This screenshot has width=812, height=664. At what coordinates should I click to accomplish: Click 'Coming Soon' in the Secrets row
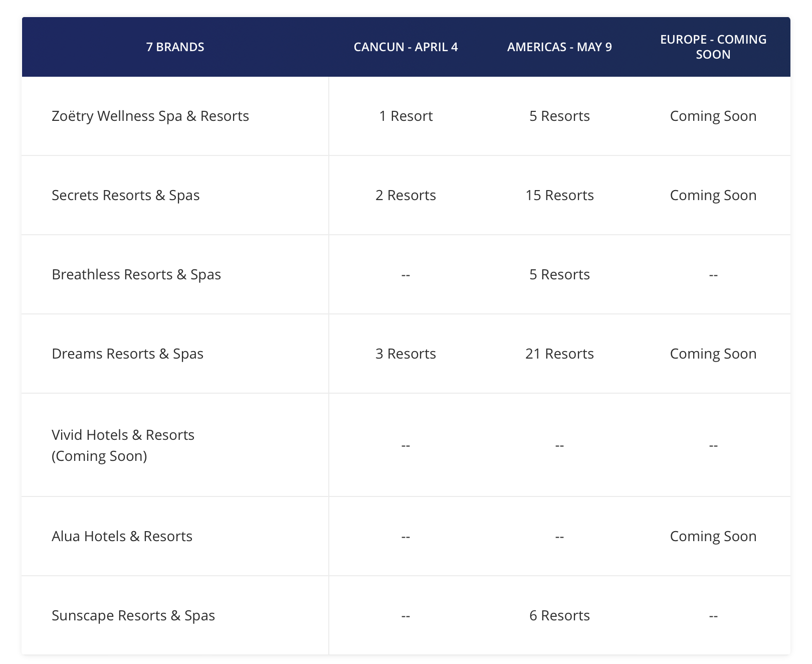(713, 196)
